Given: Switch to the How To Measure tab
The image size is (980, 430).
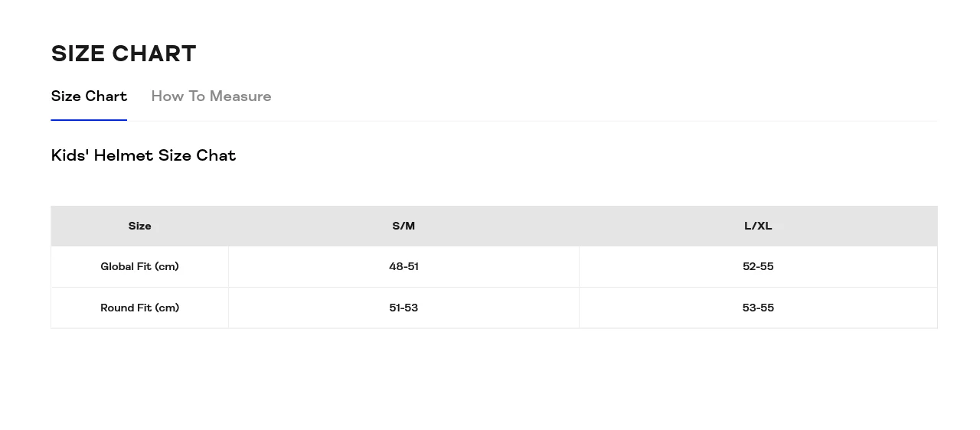Looking at the screenshot, I should pyautogui.click(x=211, y=96).
